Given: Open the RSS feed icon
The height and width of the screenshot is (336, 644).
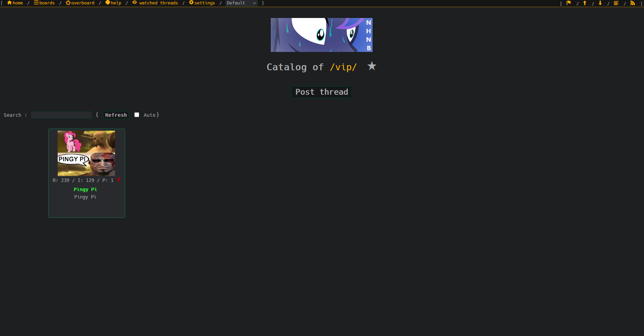Looking at the screenshot, I should coord(632,3).
